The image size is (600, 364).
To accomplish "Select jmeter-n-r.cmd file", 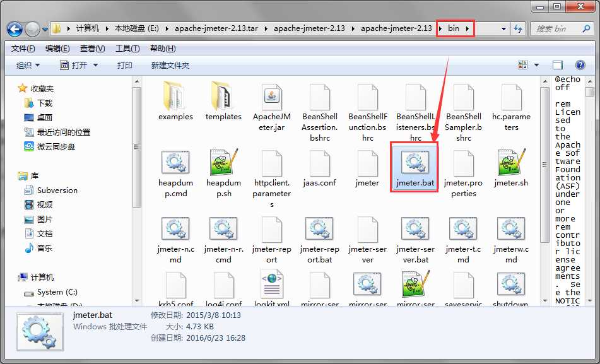I will pyautogui.click(x=224, y=240).
